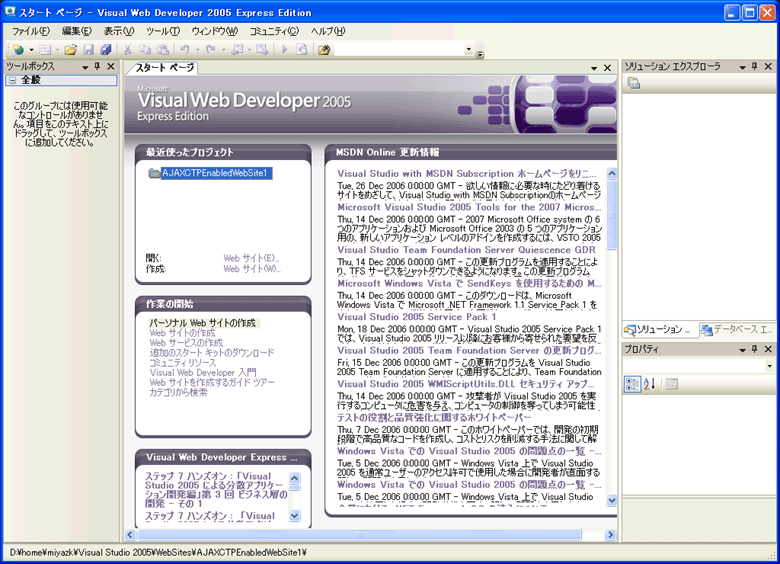Toggle the ソリューション エクスプローラ auto-hide pin
Viewport: 780px width, 564px height.
click(755, 66)
